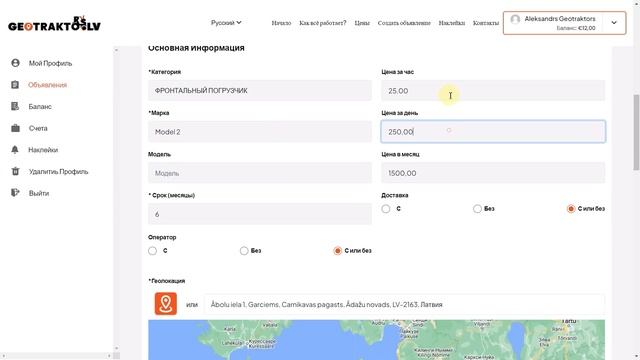This screenshot has height=360, width=640.
Task: Go to the Баланс sidebar page
Action: [x=40, y=107]
